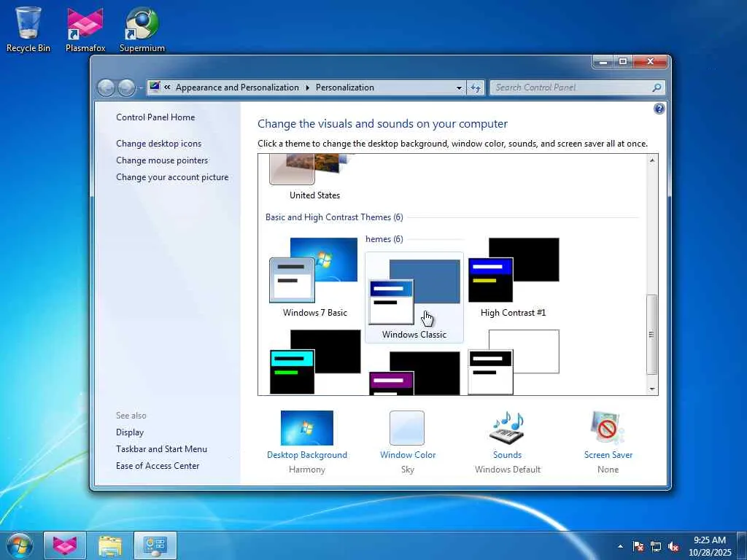Click the breadcrumb double-chevron overflow
The height and width of the screenshot is (560, 747).
coord(167,87)
